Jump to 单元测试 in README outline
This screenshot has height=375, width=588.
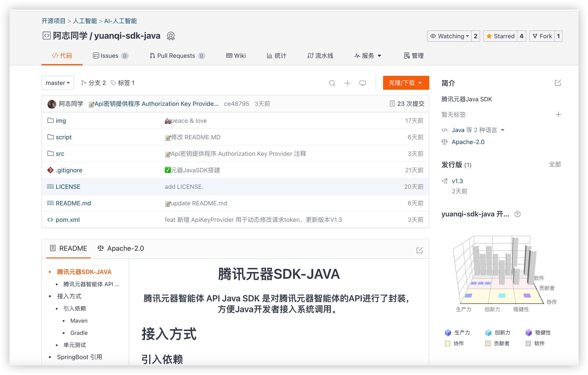[75, 345]
